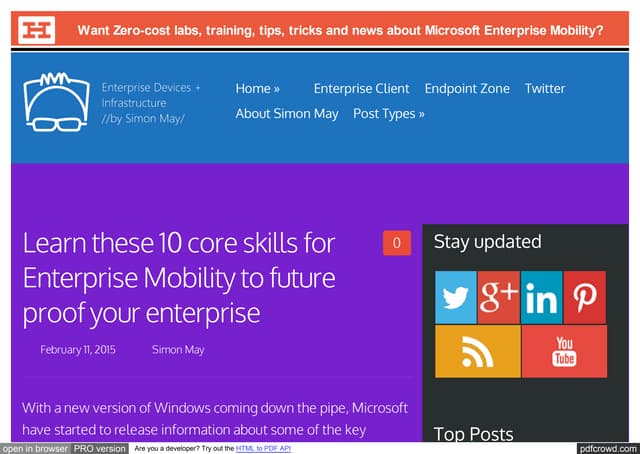Image resolution: width=640 pixels, height=454 pixels.
Task: Click the RSS feed icon
Action: 477,351
